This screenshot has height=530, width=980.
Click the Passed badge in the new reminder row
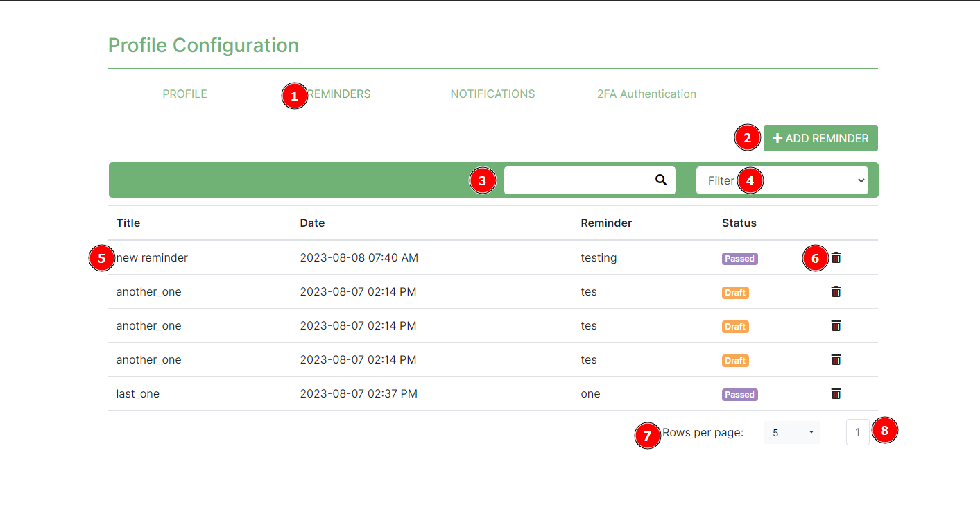pos(740,258)
